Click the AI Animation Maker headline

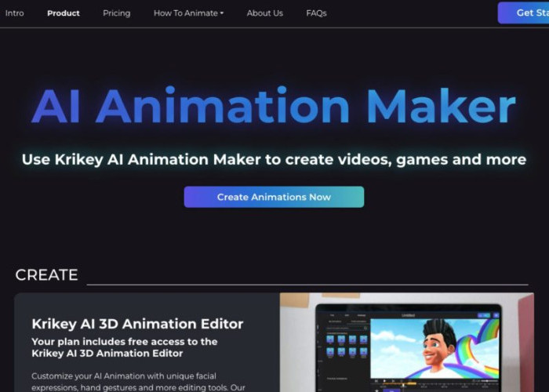274,107
